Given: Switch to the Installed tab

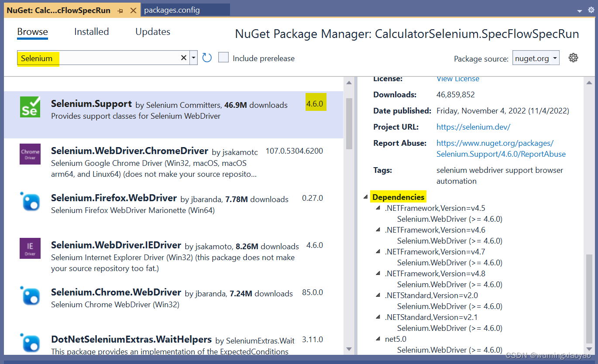Looking at the screenshot, I should point(92,31).
